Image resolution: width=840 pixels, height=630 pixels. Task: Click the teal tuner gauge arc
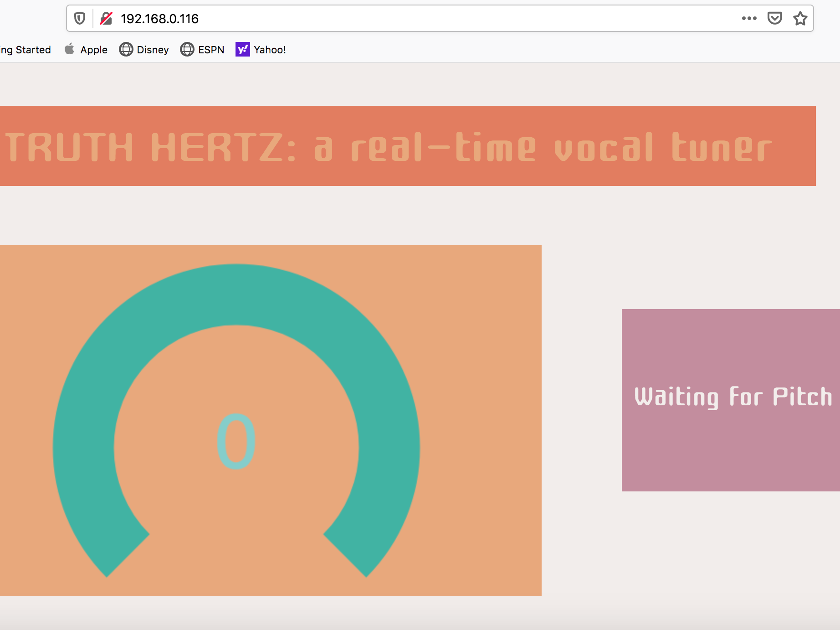pyautogui.click(x=236, y=294)
